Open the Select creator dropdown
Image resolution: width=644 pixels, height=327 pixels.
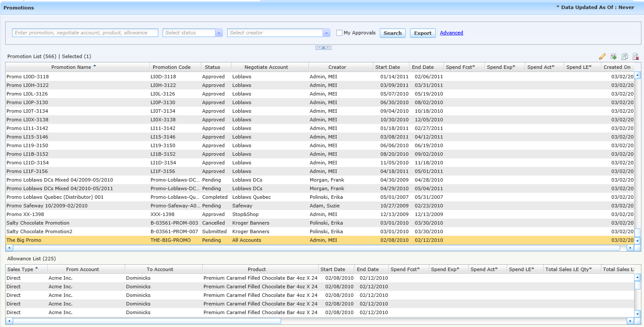[326, 33]
